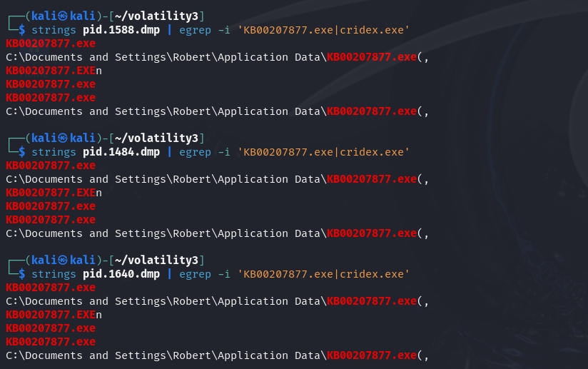The width and height of the screenshot is (588, 369).
Task: Click the Kali skull icon in second prompt
Action: (63, 138)
